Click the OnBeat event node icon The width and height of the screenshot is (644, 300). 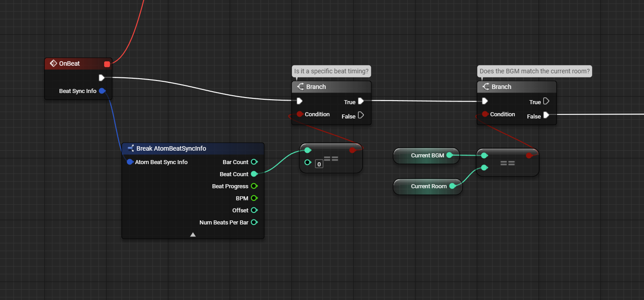53,63
